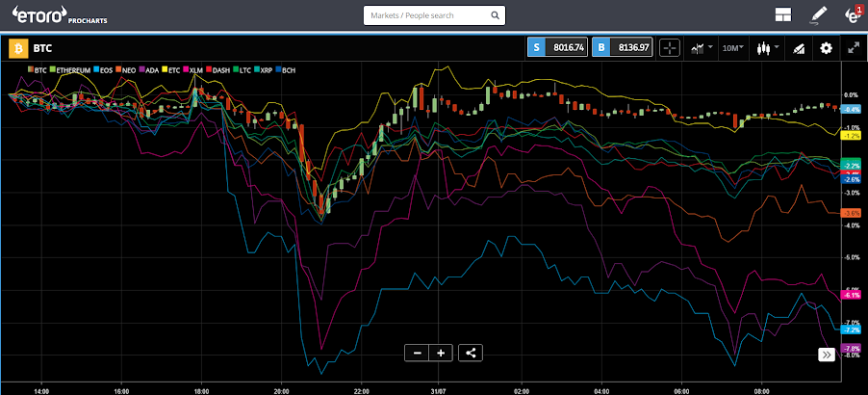Click the 31/07 date axis label
Screen dimensions: 868x395
coord(438,390)
